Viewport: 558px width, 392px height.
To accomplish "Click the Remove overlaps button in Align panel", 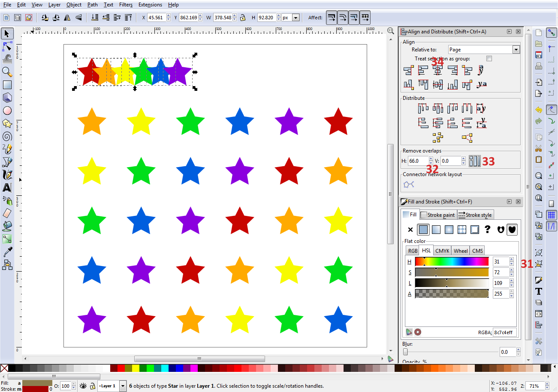I will 474,161.
